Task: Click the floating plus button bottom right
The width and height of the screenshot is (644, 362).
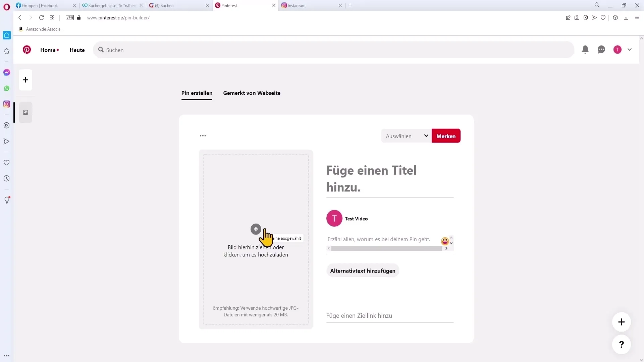Action: (622, 322)
